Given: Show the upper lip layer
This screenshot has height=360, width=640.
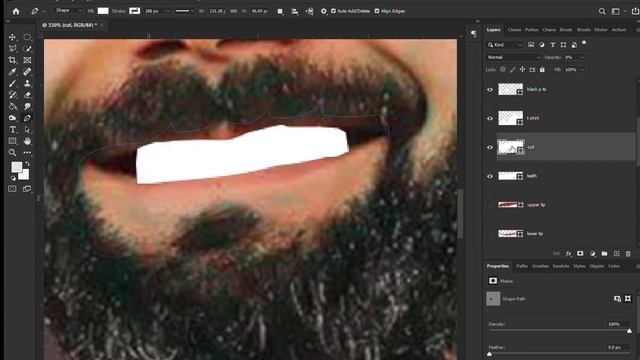Looking at the screenshot, I should (x=490, y=205).
